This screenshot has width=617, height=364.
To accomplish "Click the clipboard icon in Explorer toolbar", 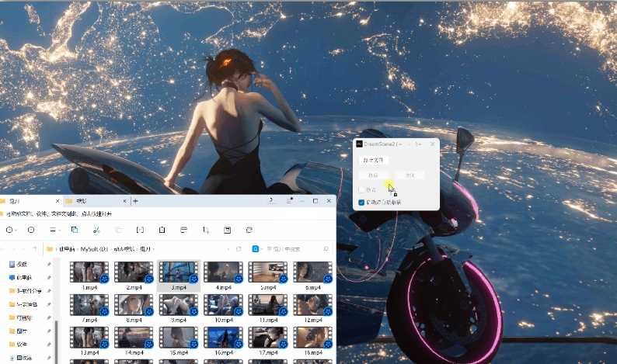I will coord(162,230).
